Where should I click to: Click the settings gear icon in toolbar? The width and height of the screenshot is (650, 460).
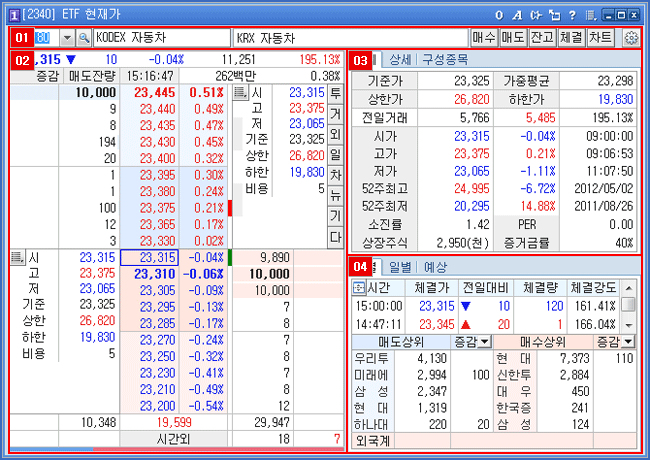(x=631, y=37)
